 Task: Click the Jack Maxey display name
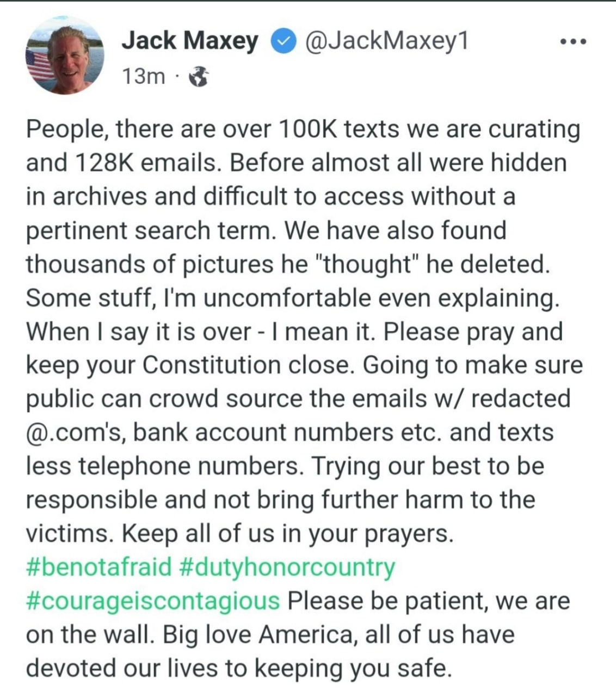point(190,41)
